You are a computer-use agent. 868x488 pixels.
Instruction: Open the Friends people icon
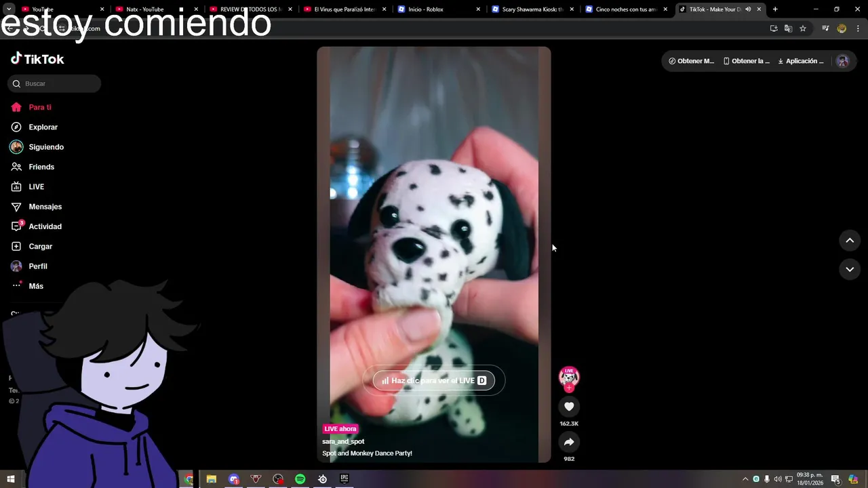16,167
